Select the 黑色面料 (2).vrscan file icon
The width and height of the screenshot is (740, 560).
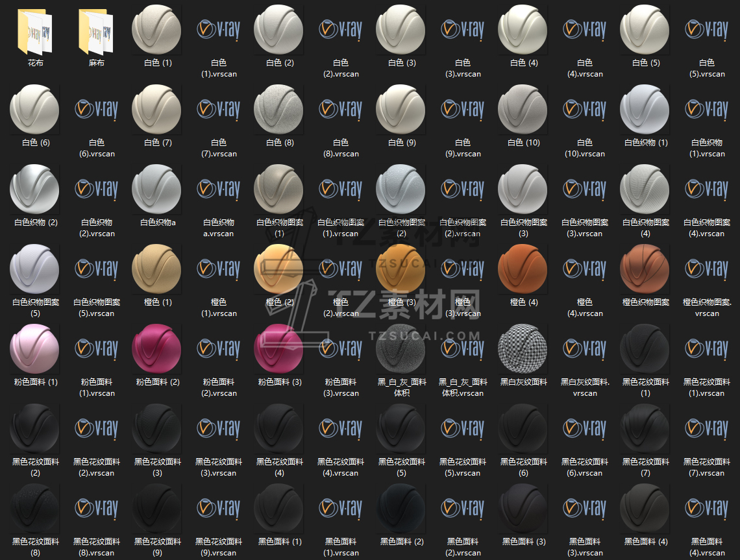pyautogui.click(x=462, y=508)
